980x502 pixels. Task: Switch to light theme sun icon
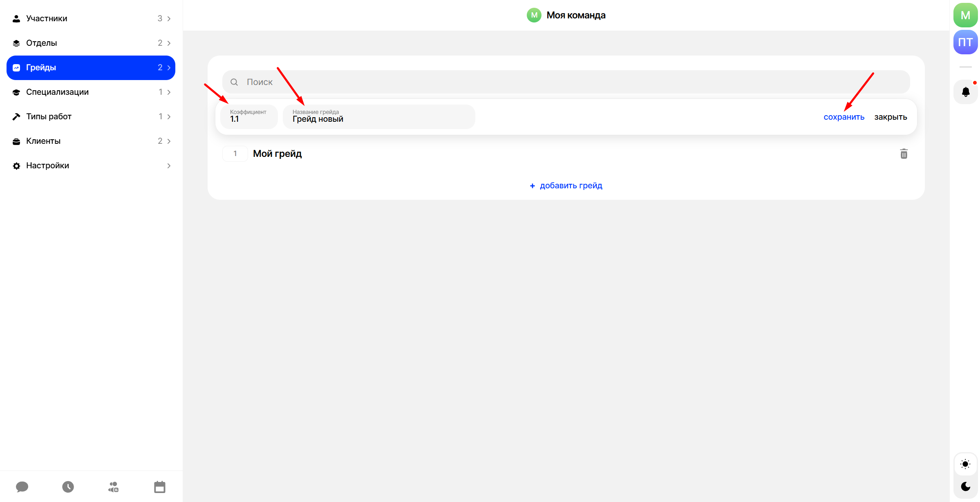pyautogui.click(x=965, y=464)
